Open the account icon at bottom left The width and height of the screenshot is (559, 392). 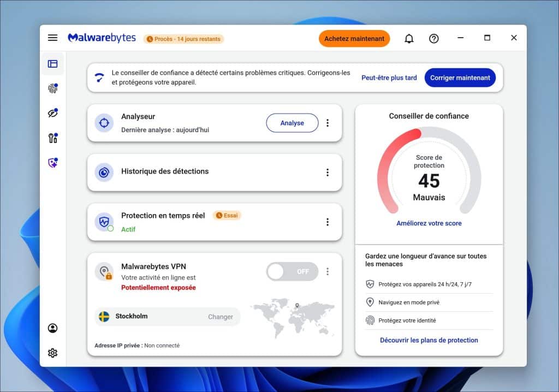[x=52, y=328]
